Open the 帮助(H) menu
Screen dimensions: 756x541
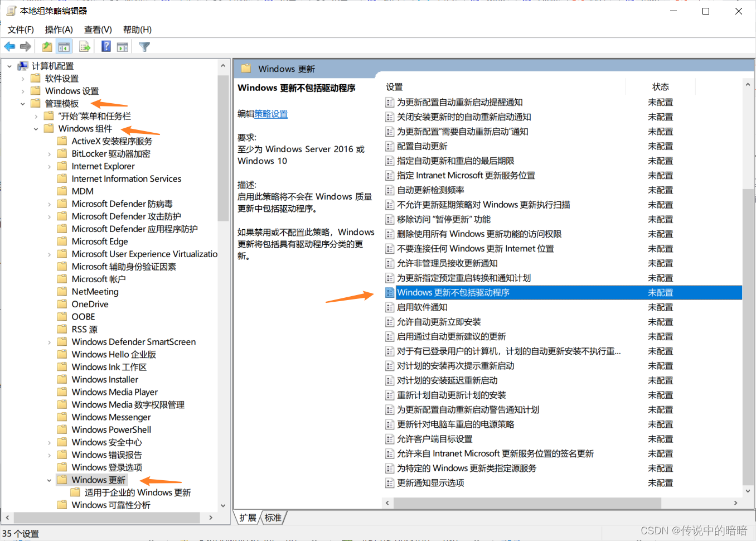click(137, 30)
